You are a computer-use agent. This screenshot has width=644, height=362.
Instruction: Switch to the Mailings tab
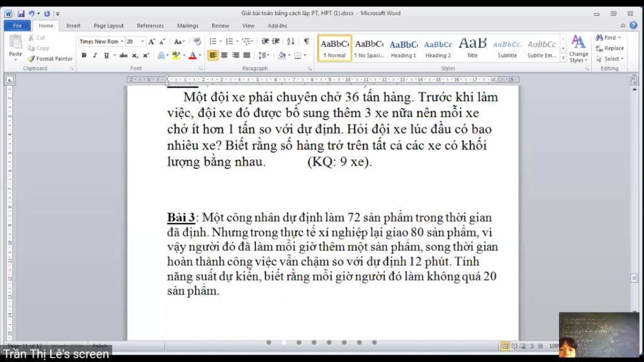coord(187,25)
